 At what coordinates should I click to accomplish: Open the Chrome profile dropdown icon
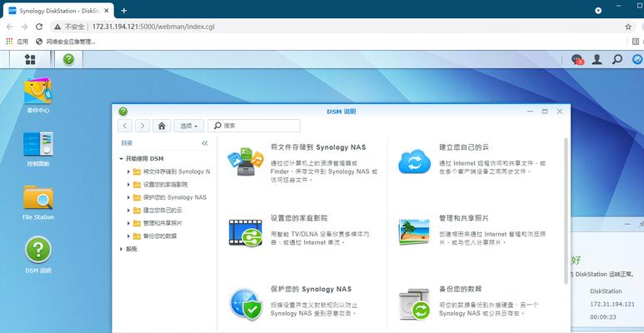tap(598, 11)
